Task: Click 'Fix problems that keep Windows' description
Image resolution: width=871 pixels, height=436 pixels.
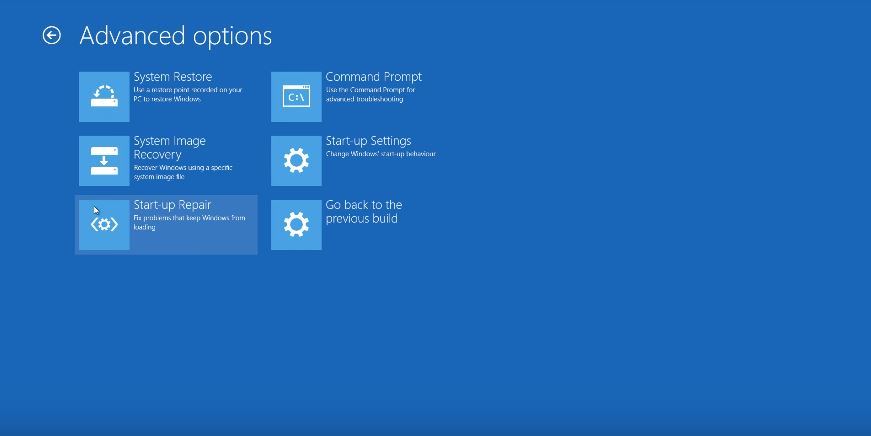Action: (189, 222)
